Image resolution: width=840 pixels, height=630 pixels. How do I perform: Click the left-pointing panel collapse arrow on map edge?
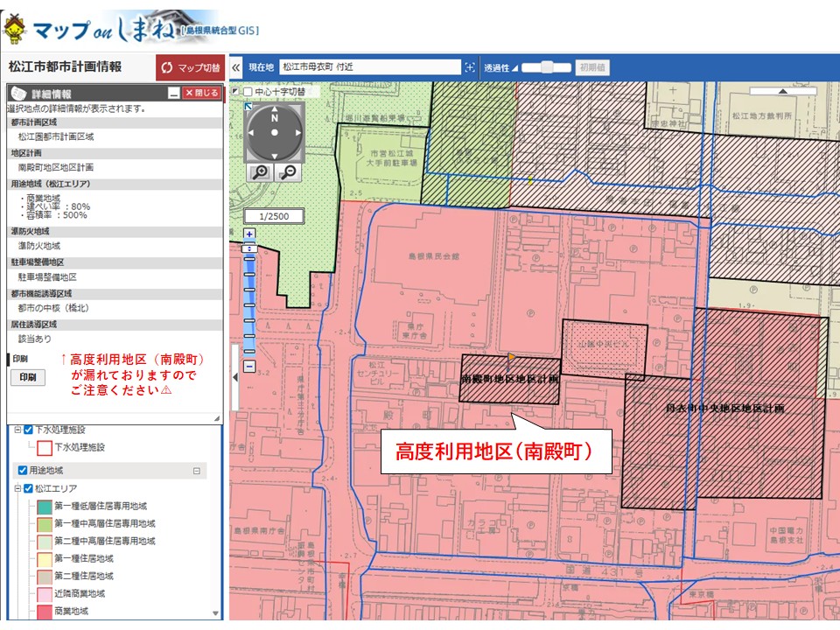tap(235, 377)
